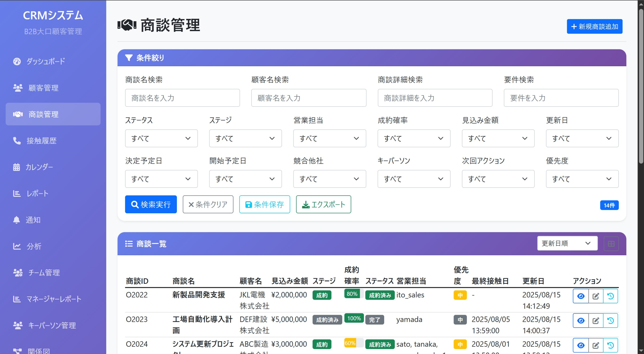Screen dimensions: 644x354
Task: View details of deal O2023
Action: (581, 321)
